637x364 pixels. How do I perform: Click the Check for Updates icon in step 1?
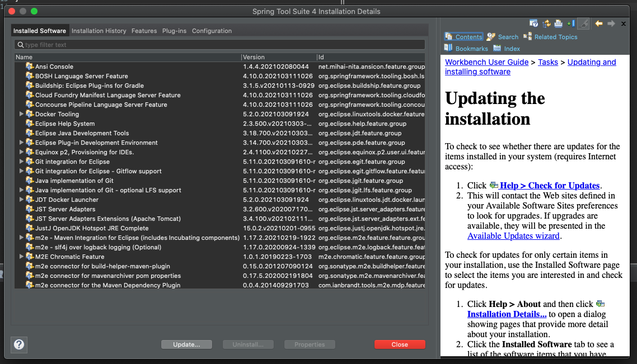tap(494, 186)
